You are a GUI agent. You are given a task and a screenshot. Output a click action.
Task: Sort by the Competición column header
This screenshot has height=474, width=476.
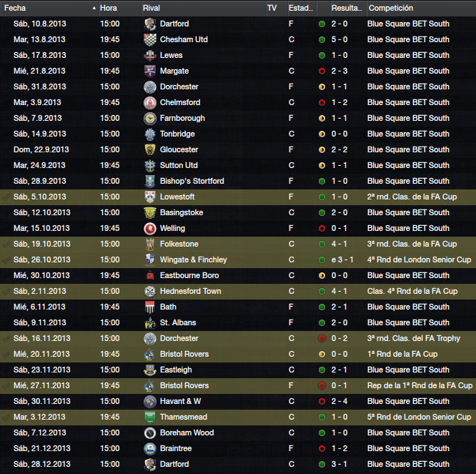point(391,8)
